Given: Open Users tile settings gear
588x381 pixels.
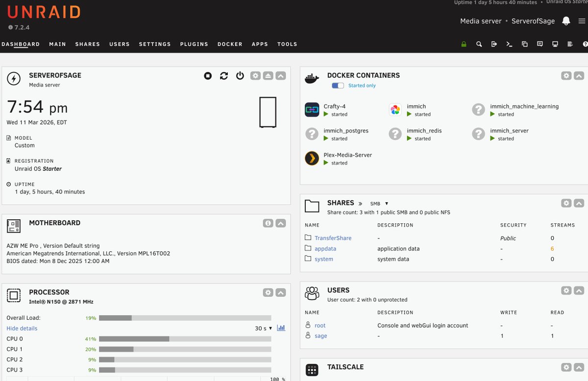Looking at the screenshot, I should click(566, 290).
